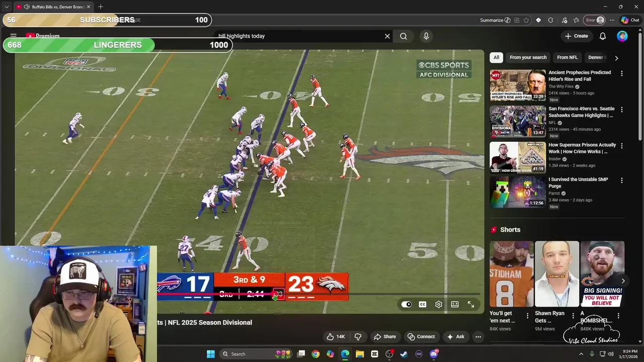
Task: Select the Denver filter chip
Action: [597, 57]
